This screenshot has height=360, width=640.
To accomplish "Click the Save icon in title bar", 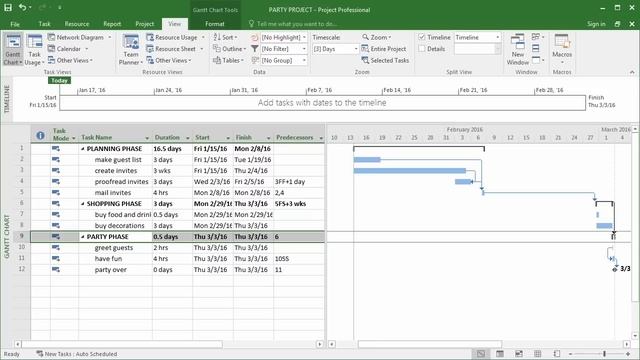I will (8, 7).
